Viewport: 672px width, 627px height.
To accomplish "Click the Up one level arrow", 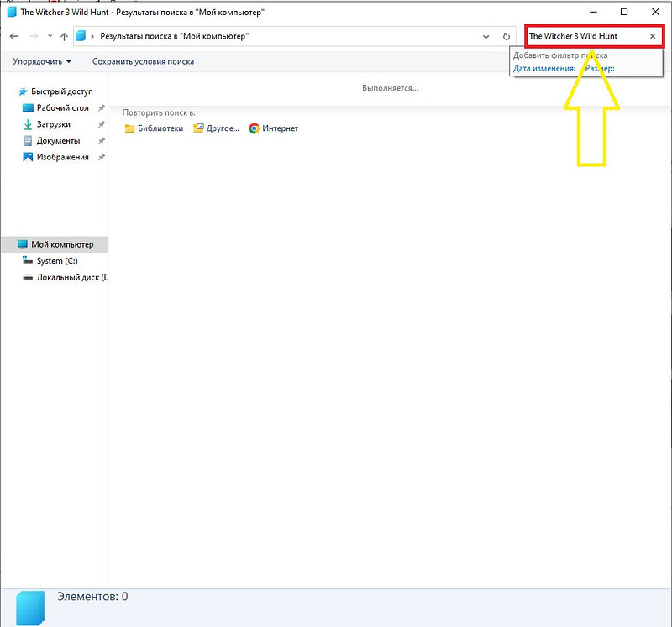I will pyautogui.click(x=64, y=37).
